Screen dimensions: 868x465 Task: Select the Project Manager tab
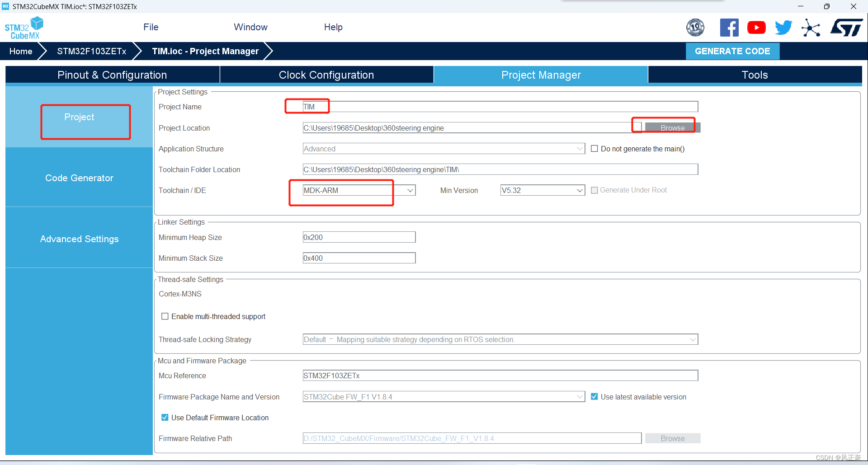(541, 75)
